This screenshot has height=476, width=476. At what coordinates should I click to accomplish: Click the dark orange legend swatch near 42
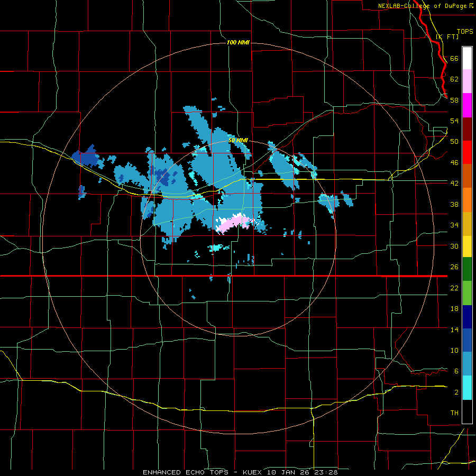click(467, 176)
